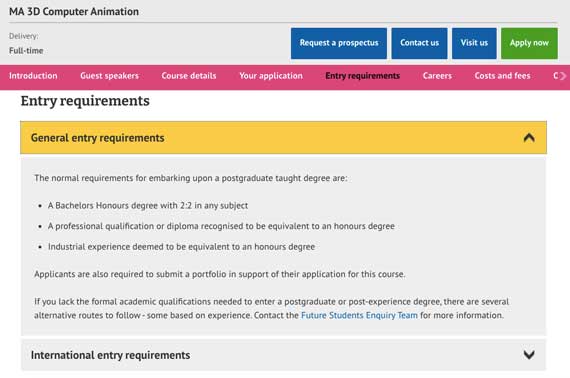Click the right arrow in pink nav bar
Image resolution: width=570 pixels, height=378 pixels.
[x=563, y=76]
